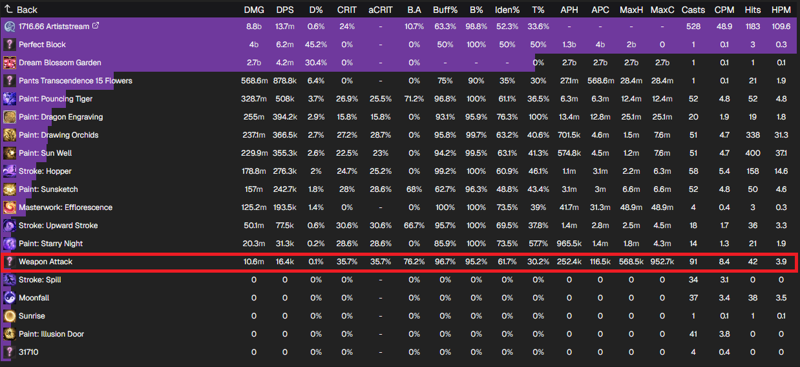Sort by the DMG column header
Screen dimensions: 800x367
tap(254, 10)
